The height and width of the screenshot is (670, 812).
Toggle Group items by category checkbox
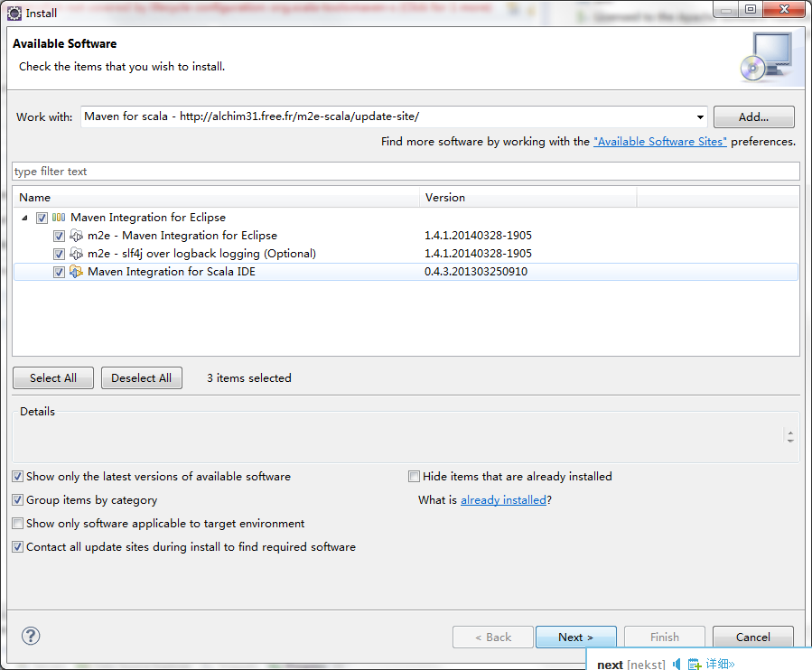point(18,500)
